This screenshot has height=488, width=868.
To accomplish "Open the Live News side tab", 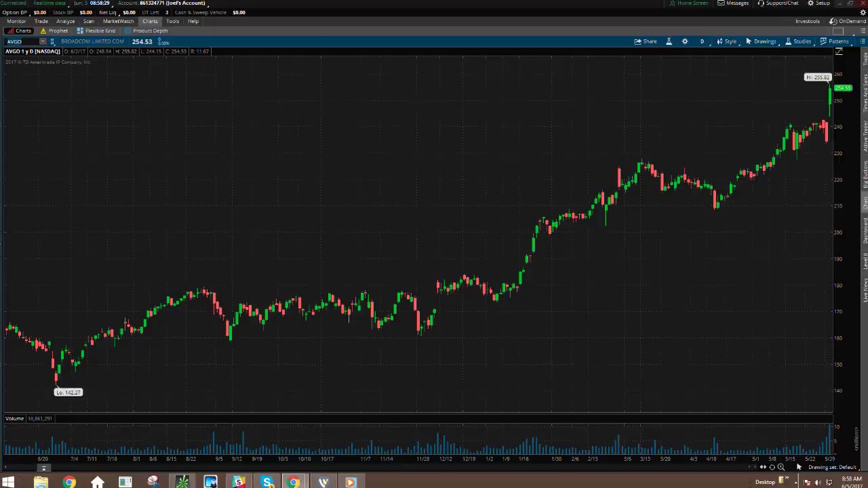I will point(865,290).
